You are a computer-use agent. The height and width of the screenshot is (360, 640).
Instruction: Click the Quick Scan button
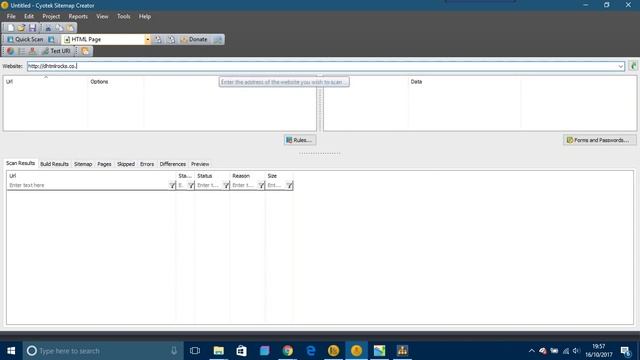click(x=25, y=40)
